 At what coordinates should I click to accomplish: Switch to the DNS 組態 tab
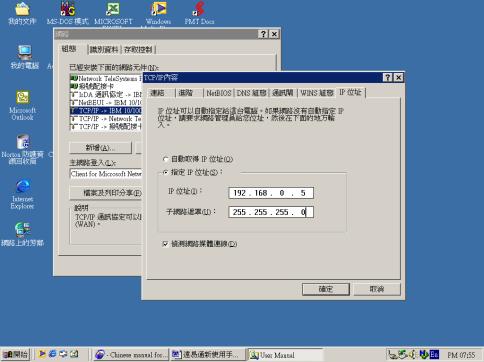coord(251,93)
